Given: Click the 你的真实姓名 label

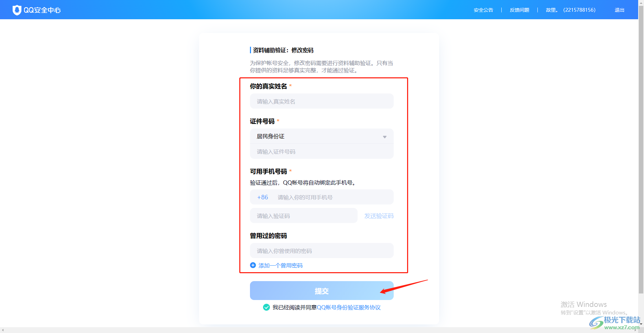Looking at the screenshot, I should coord(268,86).
